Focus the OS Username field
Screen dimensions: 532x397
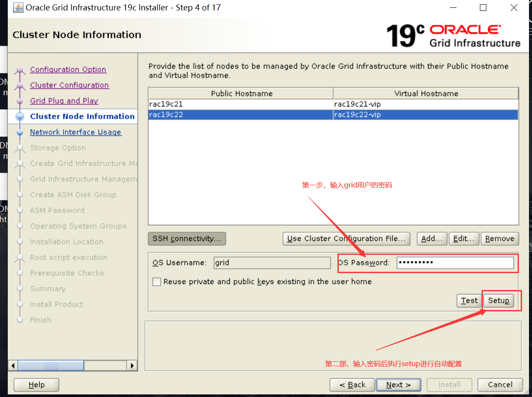click(272, 263)
